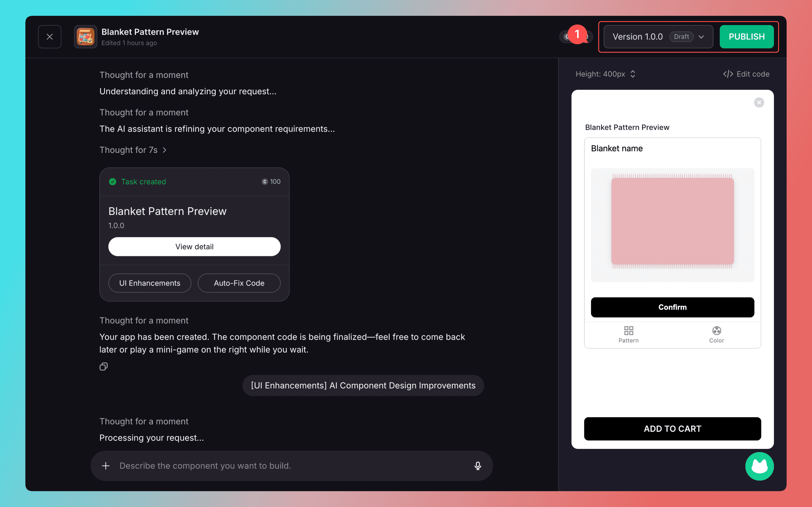Image resolution: width=812 pixels, height=507 pixels.
Task: Click the plus attachment icon in input
Action: [x=106, y=465]
